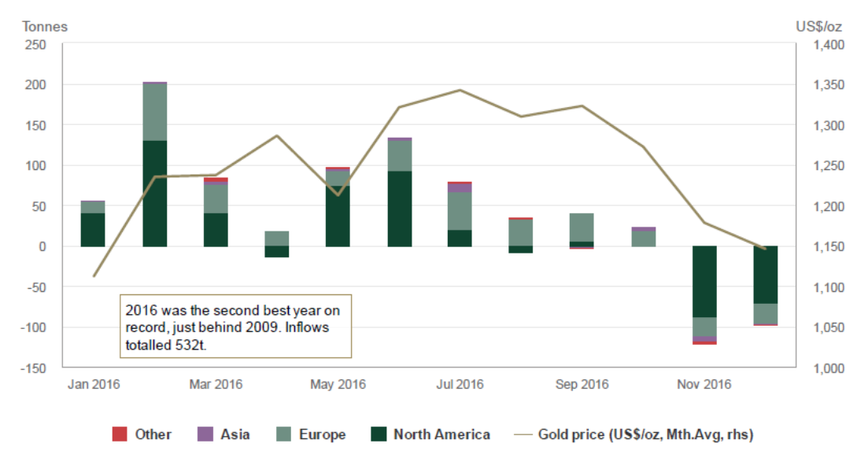The width and height of the screenshot is (868, 462).
Task: Select the Mar 2016 x-axis label
Action: [216, 385]
